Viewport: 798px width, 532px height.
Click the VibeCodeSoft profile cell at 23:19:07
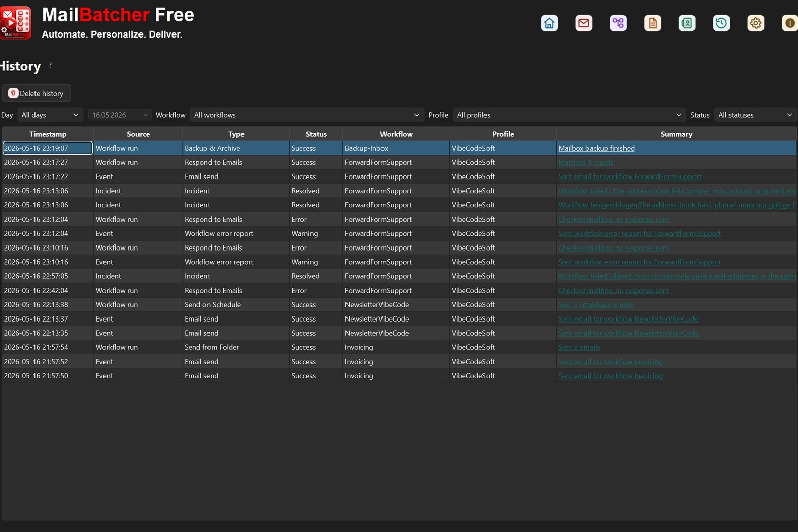click(503, 148)
